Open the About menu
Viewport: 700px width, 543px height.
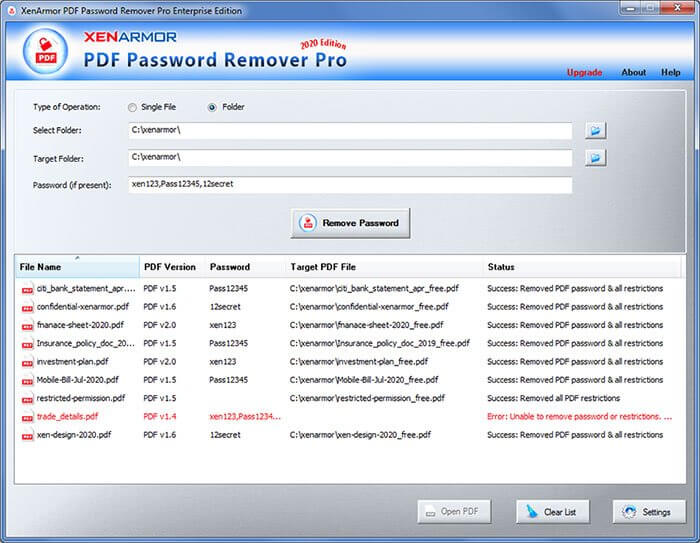(x=633, y=72)
